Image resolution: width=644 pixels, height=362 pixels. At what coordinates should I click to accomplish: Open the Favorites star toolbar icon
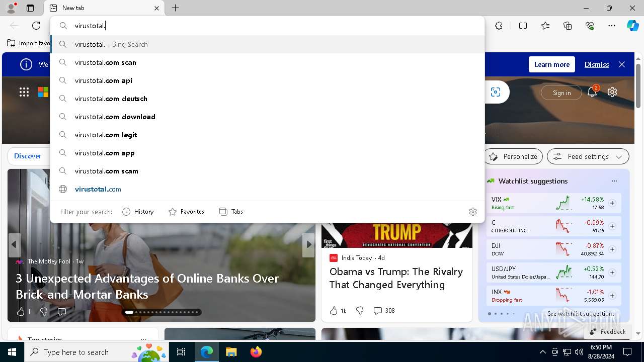(545, 26)
